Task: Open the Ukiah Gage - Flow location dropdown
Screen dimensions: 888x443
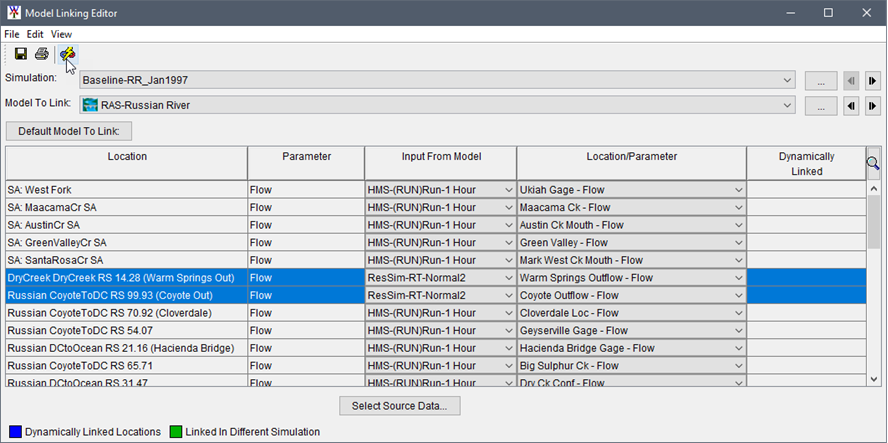Action: [x=631, y=190]
